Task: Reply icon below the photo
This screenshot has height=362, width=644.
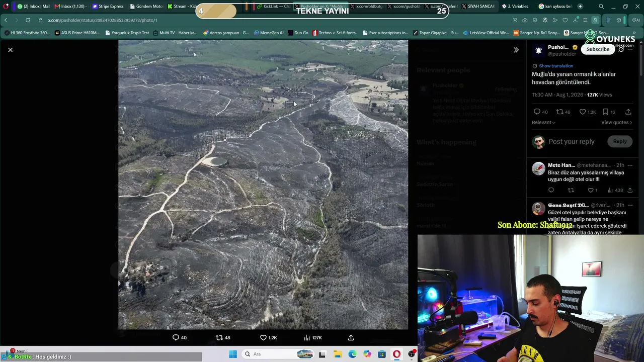Action: [x=176, y=337]
